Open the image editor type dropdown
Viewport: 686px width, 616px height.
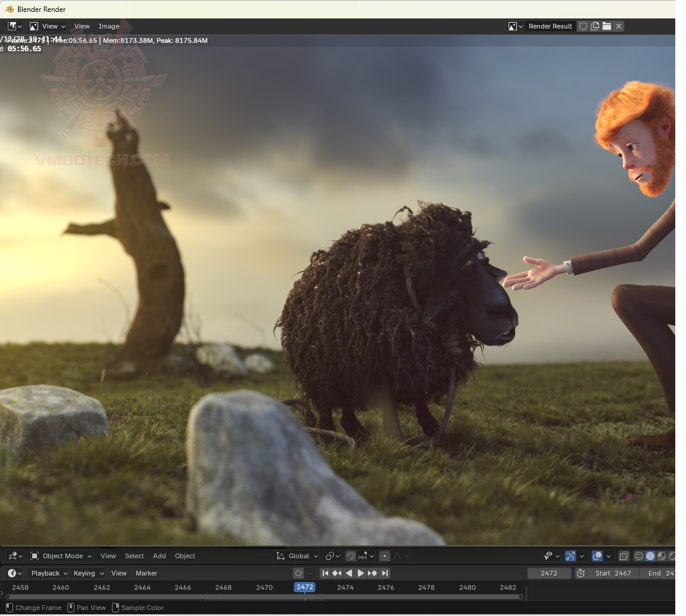point(15,26)
